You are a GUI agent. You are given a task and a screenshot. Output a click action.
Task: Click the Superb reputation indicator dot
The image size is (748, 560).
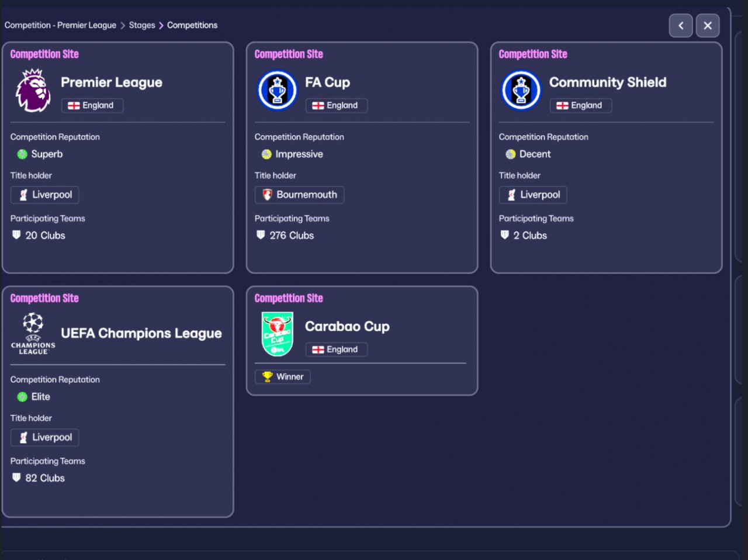[x=22, y=154]
